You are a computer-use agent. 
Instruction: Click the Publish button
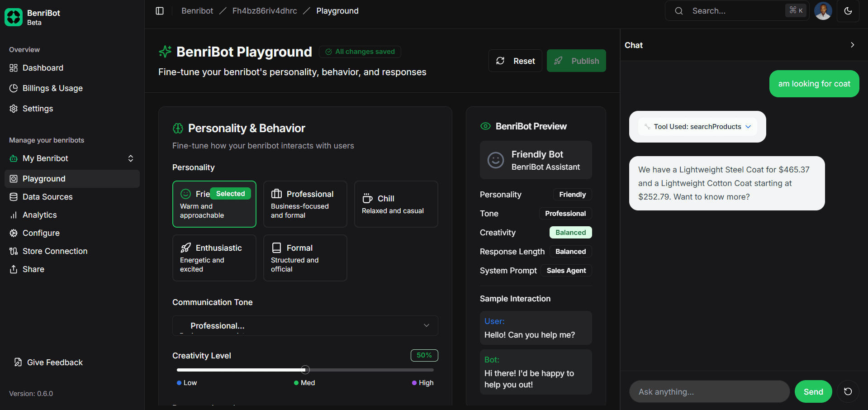[576, 61]
